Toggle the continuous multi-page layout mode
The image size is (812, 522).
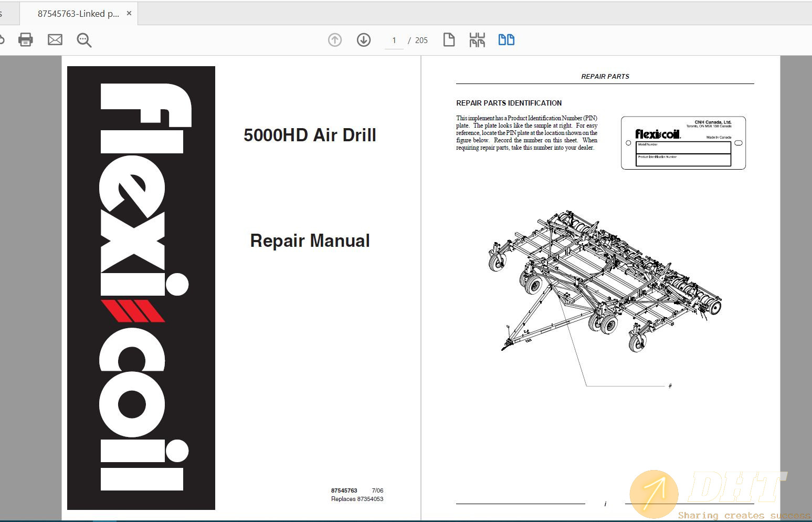(477, 39)
